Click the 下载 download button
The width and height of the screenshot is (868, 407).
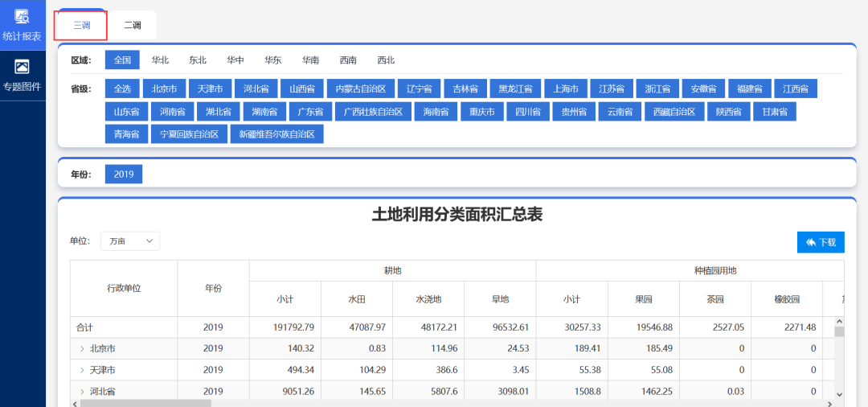tap(821, 242)
